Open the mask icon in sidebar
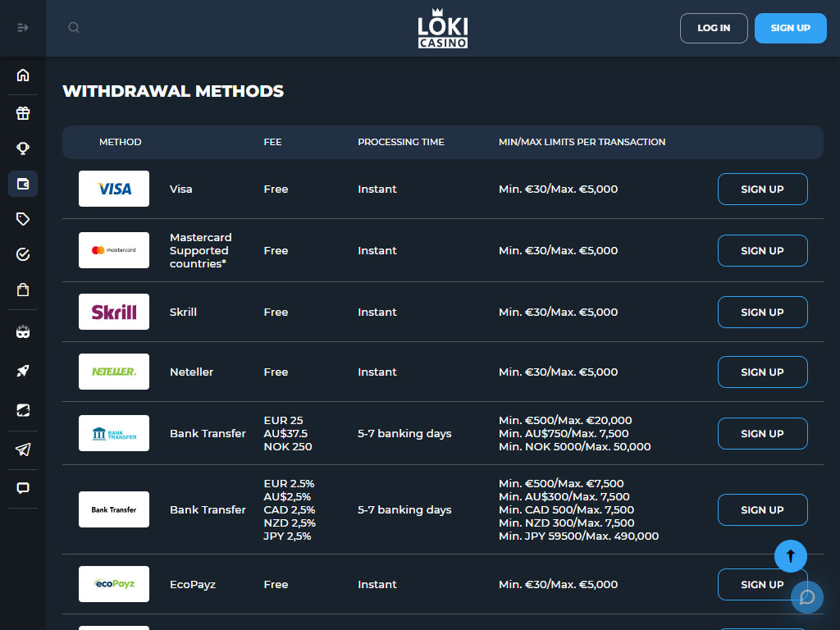840x630 pixels. [x=23, y=332]
